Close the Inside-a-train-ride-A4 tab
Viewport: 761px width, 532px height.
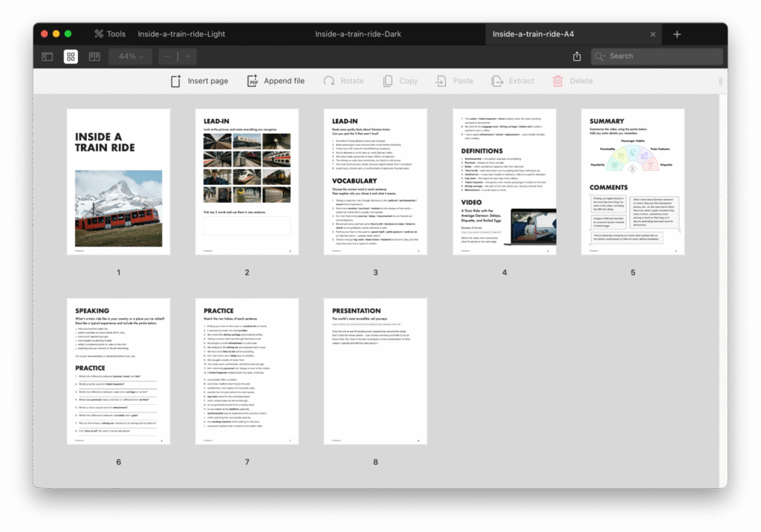(x=652, y=34)
